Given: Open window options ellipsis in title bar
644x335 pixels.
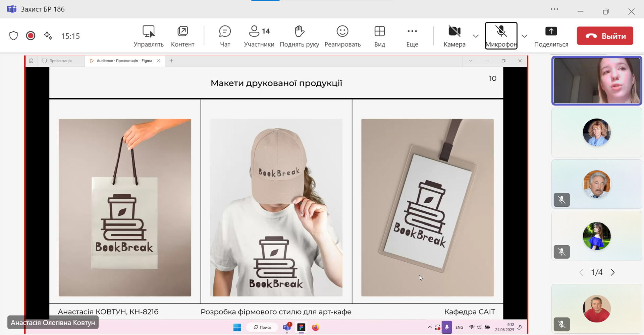Looking at the screenshot, I should 554,9.
